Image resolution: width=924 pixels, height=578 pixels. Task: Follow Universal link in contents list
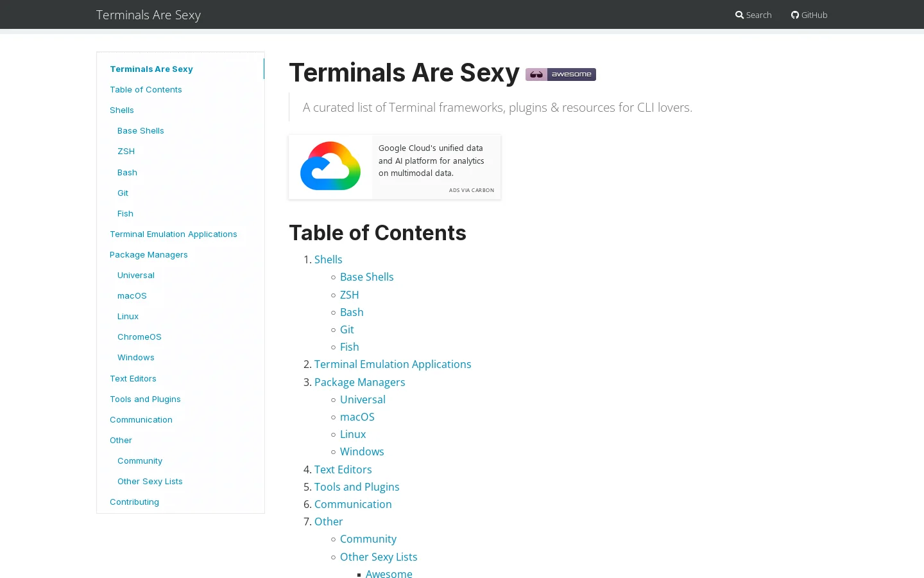363,399
